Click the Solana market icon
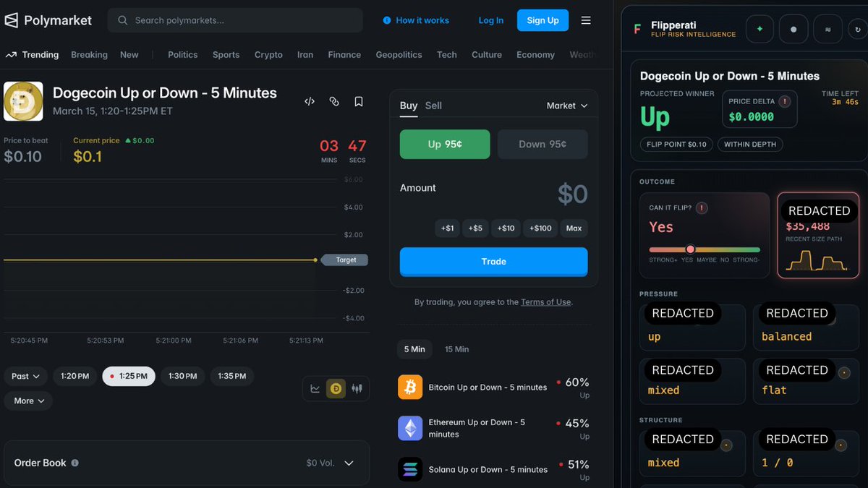The image size is (868, 488). pos(410,469)
